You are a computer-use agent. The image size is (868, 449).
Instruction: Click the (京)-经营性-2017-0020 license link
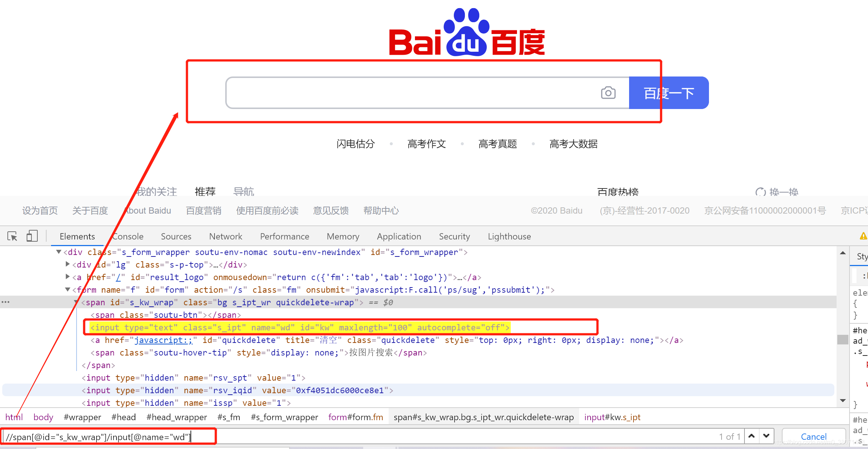tap(645, 211)
